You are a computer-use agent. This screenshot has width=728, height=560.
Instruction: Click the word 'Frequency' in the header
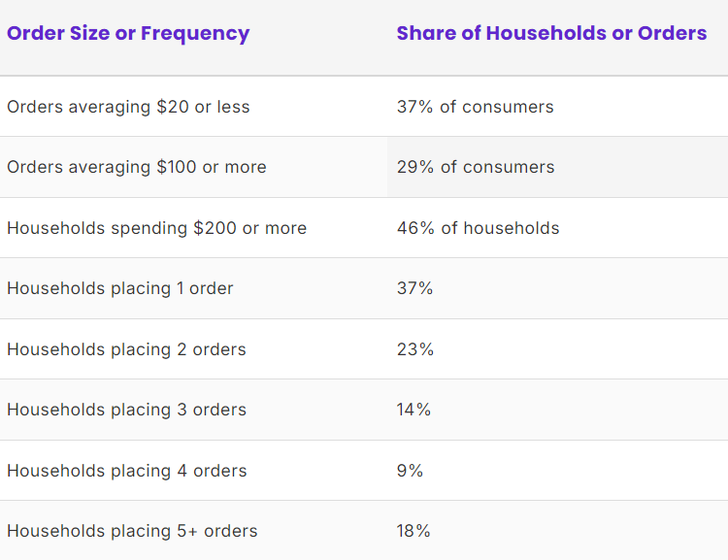pos(195,34)
